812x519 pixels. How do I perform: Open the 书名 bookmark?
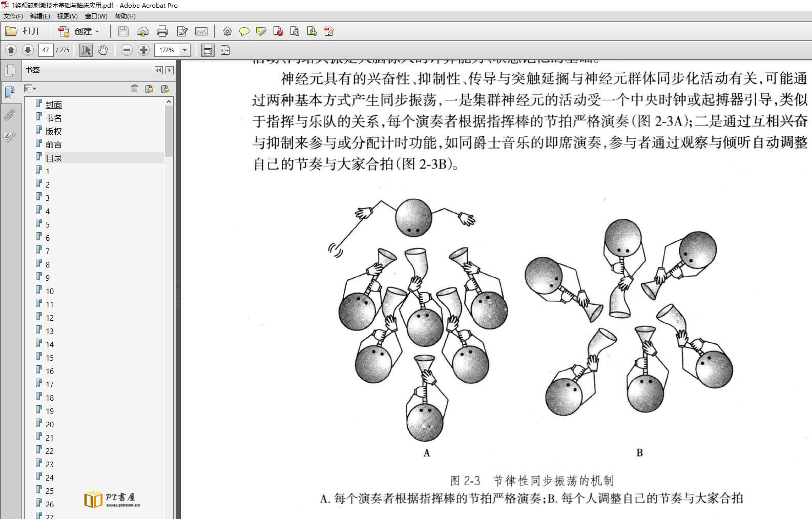tap(54, 118)
